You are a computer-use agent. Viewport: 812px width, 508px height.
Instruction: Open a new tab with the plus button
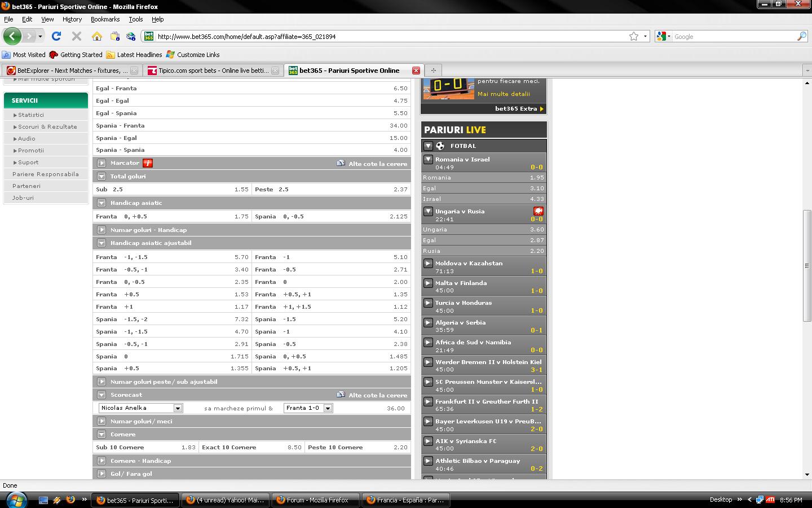(433, 71)
